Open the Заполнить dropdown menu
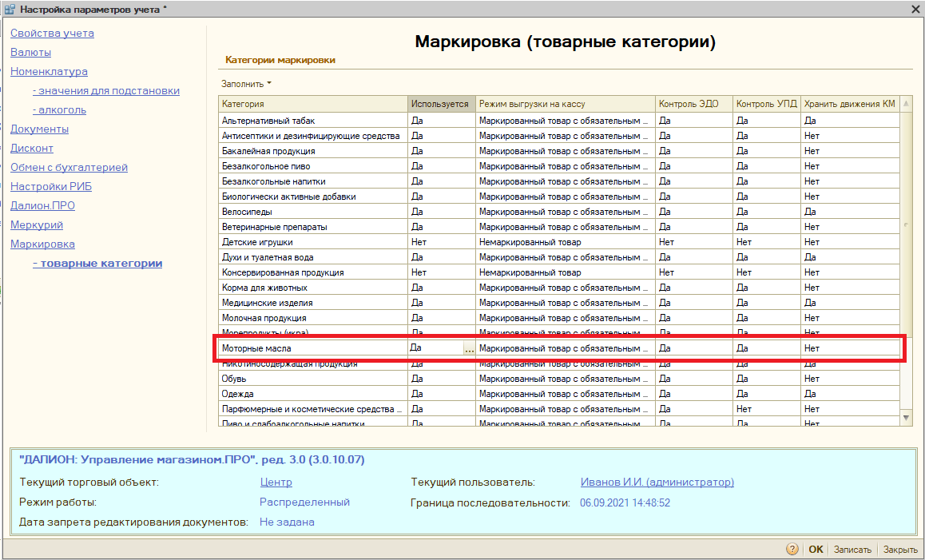 click(x=246, y=84)
